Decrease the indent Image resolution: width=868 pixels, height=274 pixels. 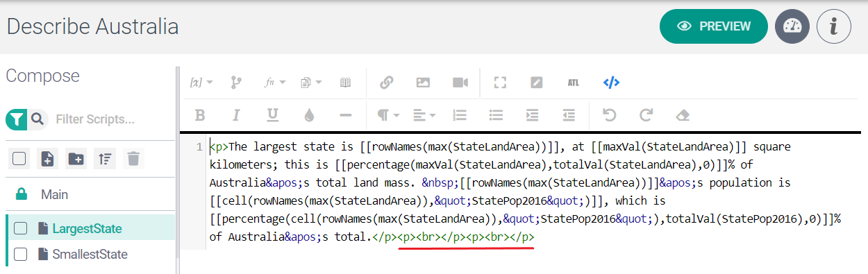pyautogui.click(x=569, y=115)
